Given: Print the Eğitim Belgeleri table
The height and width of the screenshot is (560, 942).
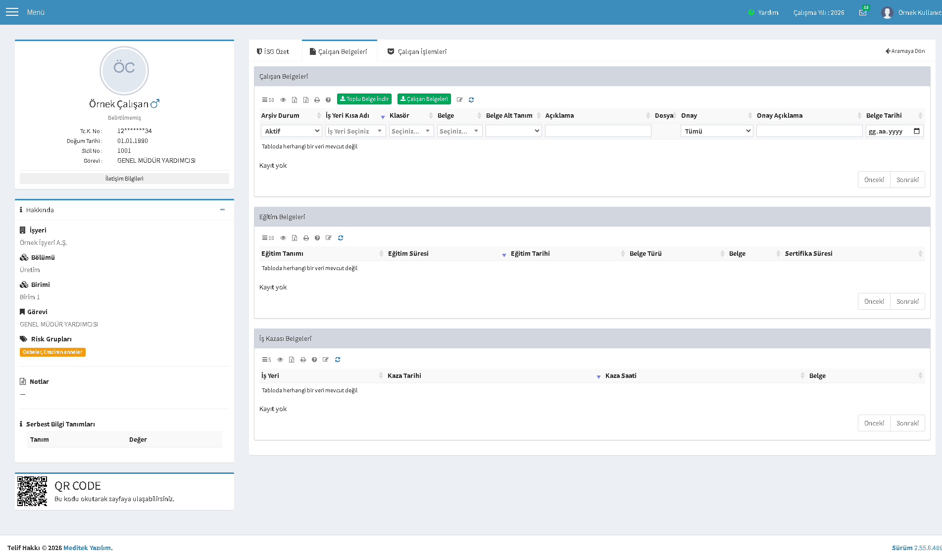Looking at the screenshot, I should (x=306, y=238).
